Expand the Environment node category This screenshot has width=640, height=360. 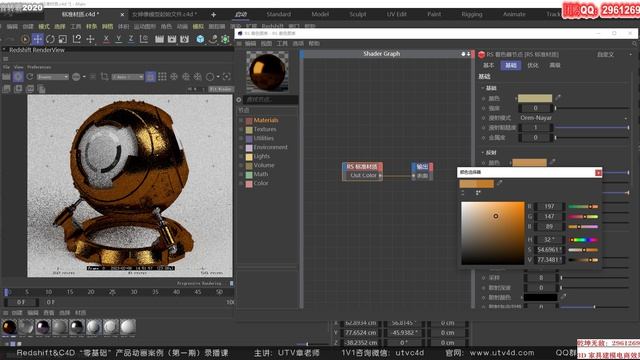[241, 147]
